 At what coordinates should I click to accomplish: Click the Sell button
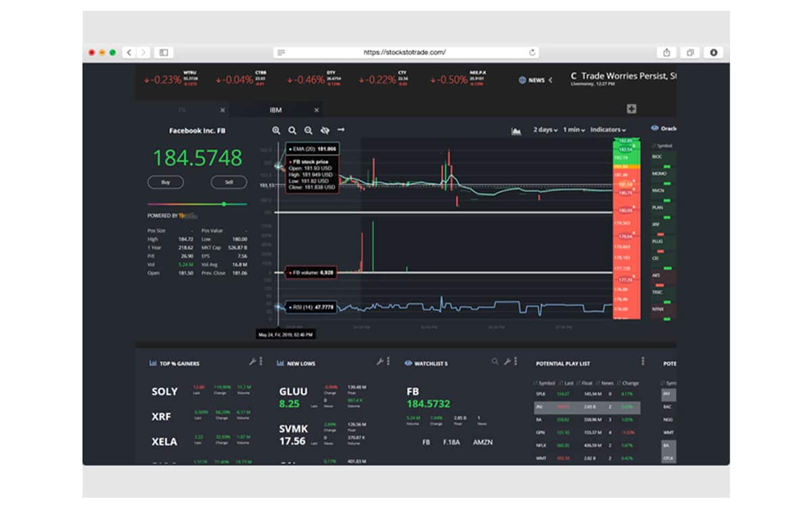[229, 182]
